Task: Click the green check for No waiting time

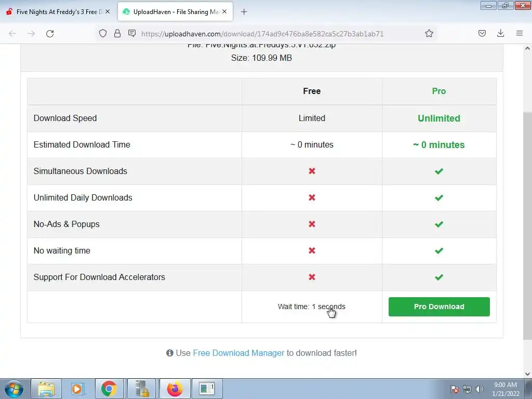Action: pos(438,251)
